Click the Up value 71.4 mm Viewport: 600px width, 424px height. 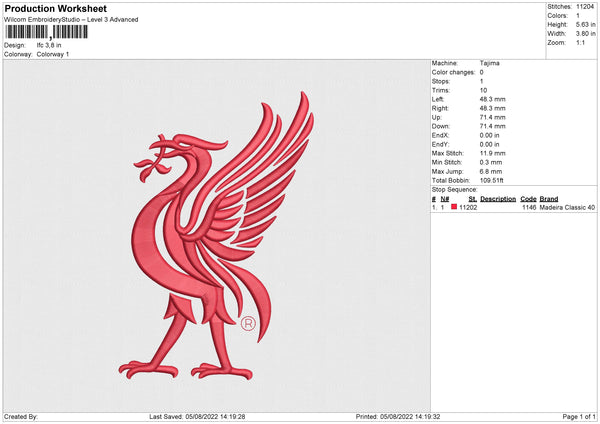[492, 117]
